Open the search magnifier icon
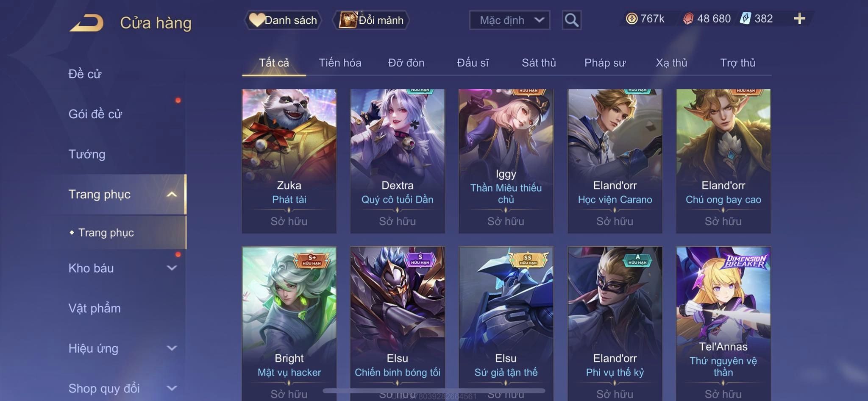This screenshot has height=401, width=868. tap(571, 20)
